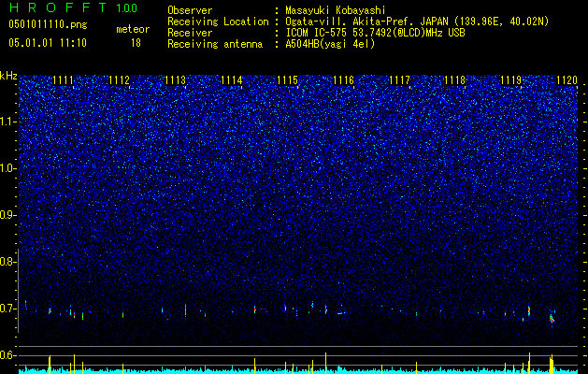The height and width of the screenshot is (374, 588).
Task: Click time marker 1111
Action: click(x=63, y=80)
